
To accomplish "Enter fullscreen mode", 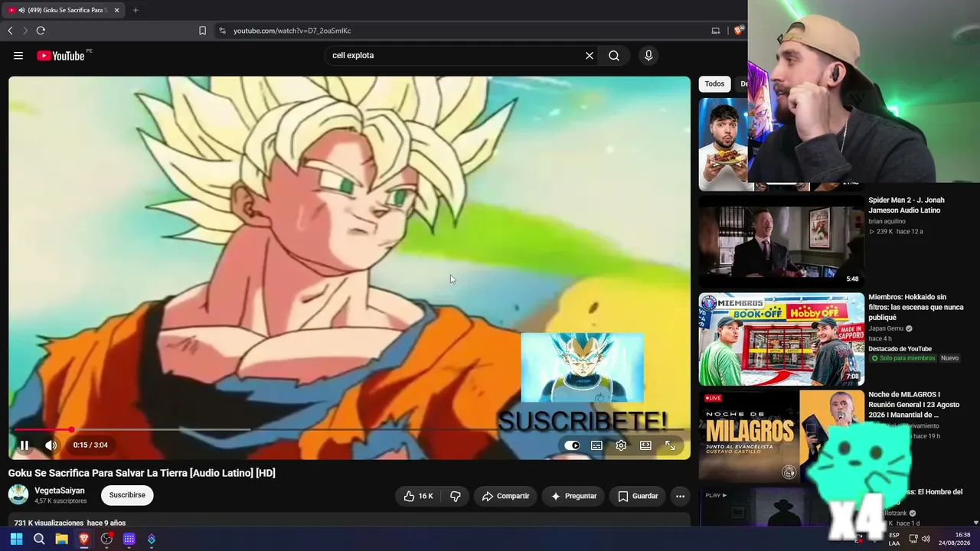I will (670, 445).
